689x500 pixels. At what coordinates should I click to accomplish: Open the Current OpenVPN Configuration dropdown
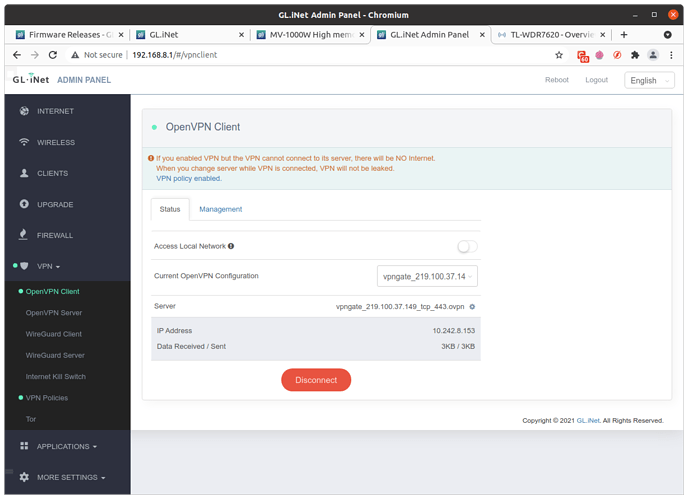coord(428,276)
